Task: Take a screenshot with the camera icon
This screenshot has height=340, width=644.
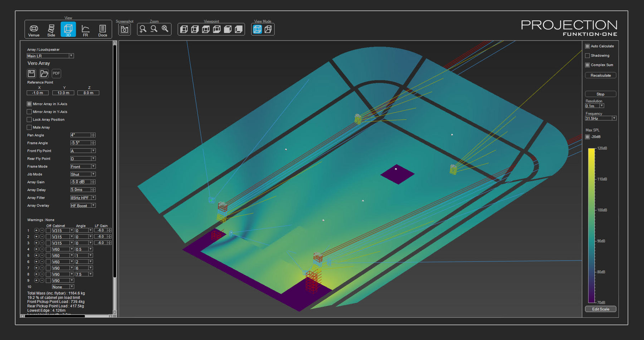Action: point(125,29)
